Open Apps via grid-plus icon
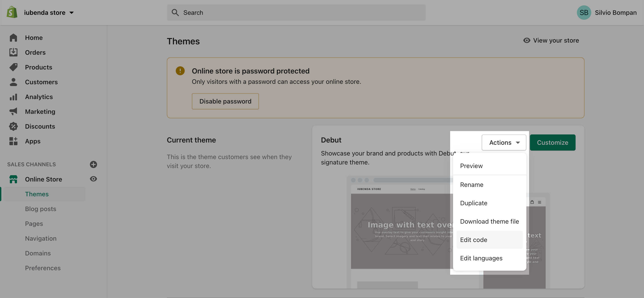Viewport: 644px width, 298px height. tap(13, 141)
